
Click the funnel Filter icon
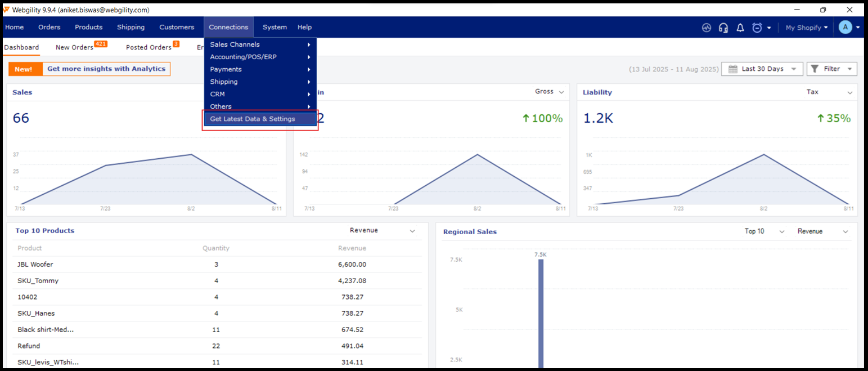[815, 69]
